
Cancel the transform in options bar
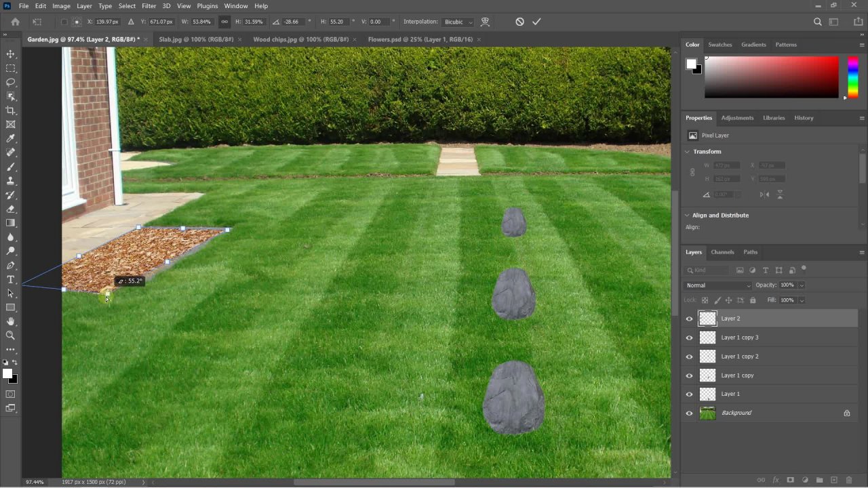[x=519, y=22]
